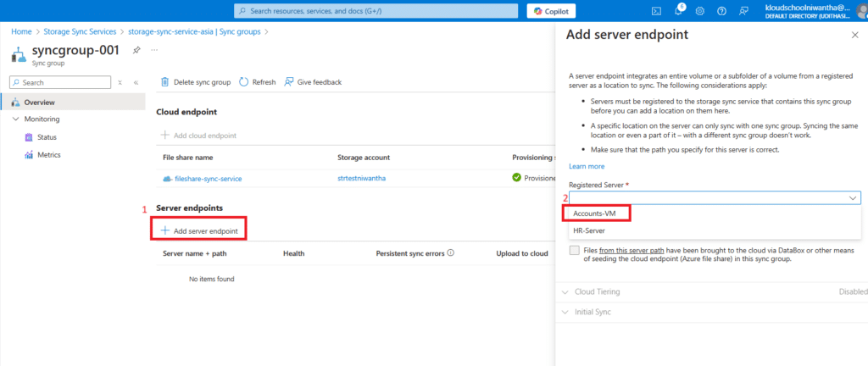Close the Add server endpoint panel
Image resolution: width=868 pixels, height=366 pixels.
click(854, 35)
